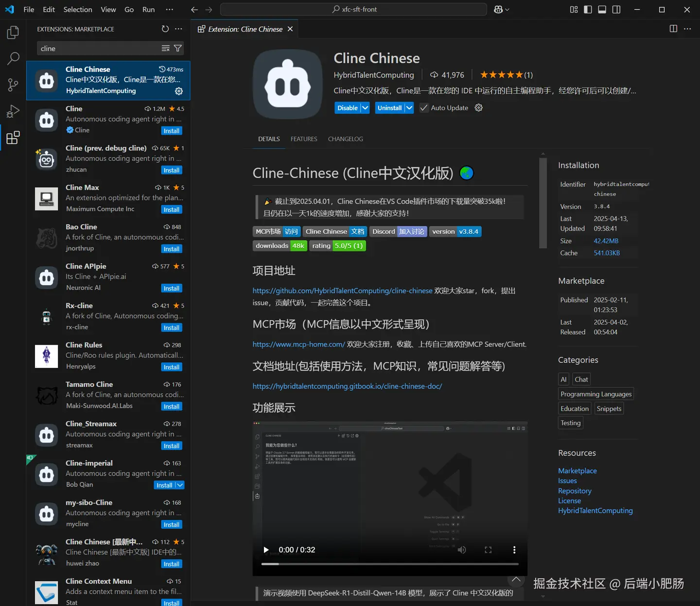Image resolution: width=700 pixels, height=606 pixels.
Task: Click the readme vertical scrollbar
Action: (x=543, y=203)
